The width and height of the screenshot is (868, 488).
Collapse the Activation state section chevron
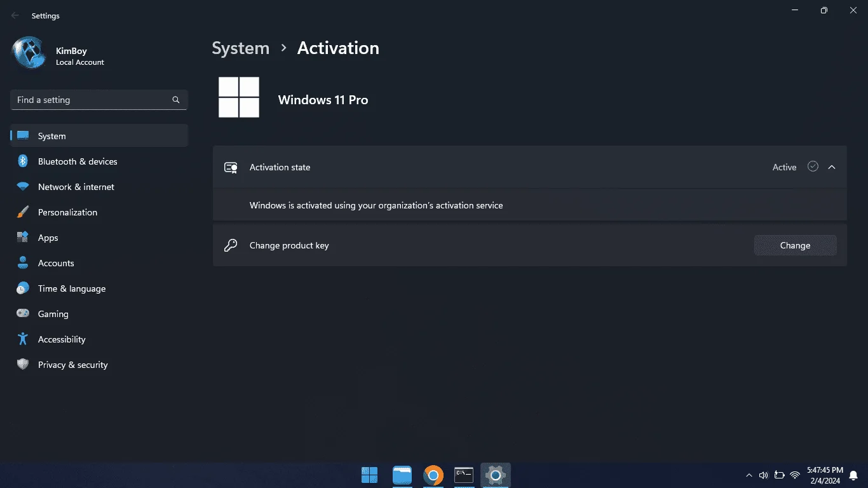coord(832,167)
